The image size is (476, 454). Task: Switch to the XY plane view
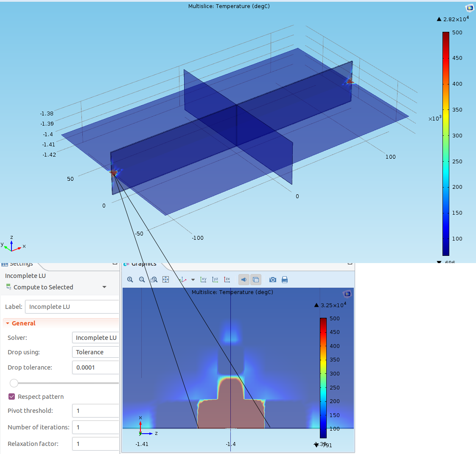click(x=204, y=280)
